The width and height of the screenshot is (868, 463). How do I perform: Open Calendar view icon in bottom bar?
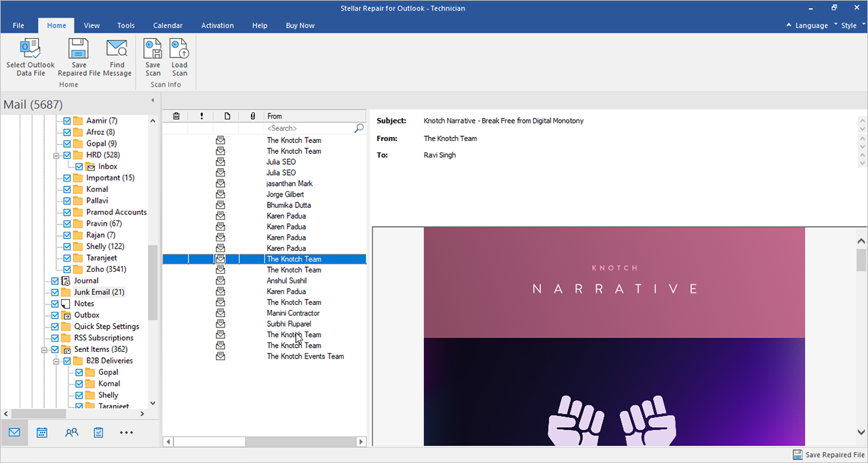point(42,432)
